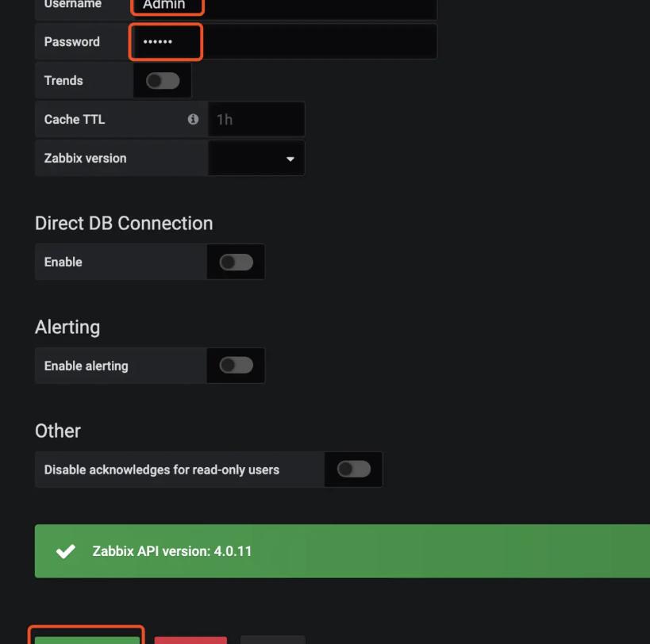Toggle Disable acknowledges for read-only users
650x644 pixels.
pos(354,470)
